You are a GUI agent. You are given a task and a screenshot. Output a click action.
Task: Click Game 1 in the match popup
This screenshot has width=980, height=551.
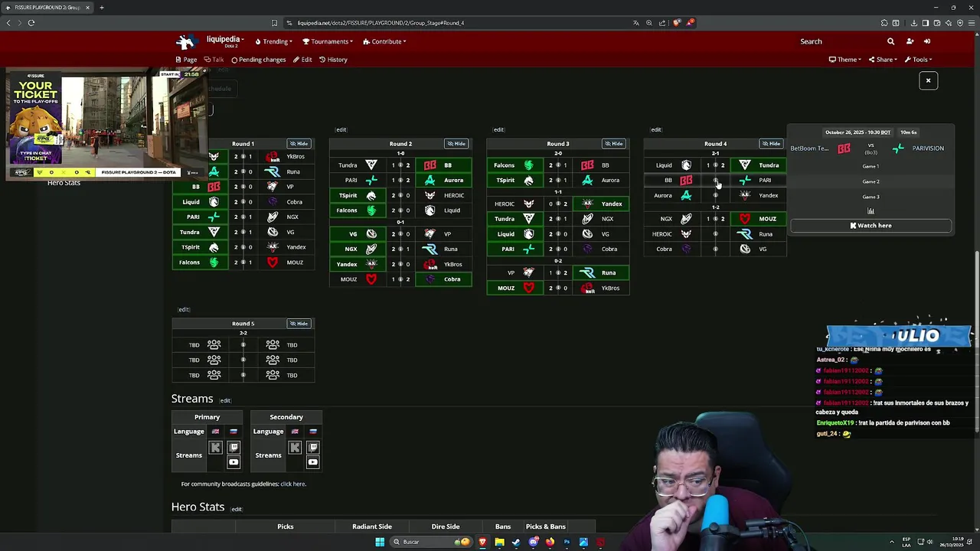[871, 166]
